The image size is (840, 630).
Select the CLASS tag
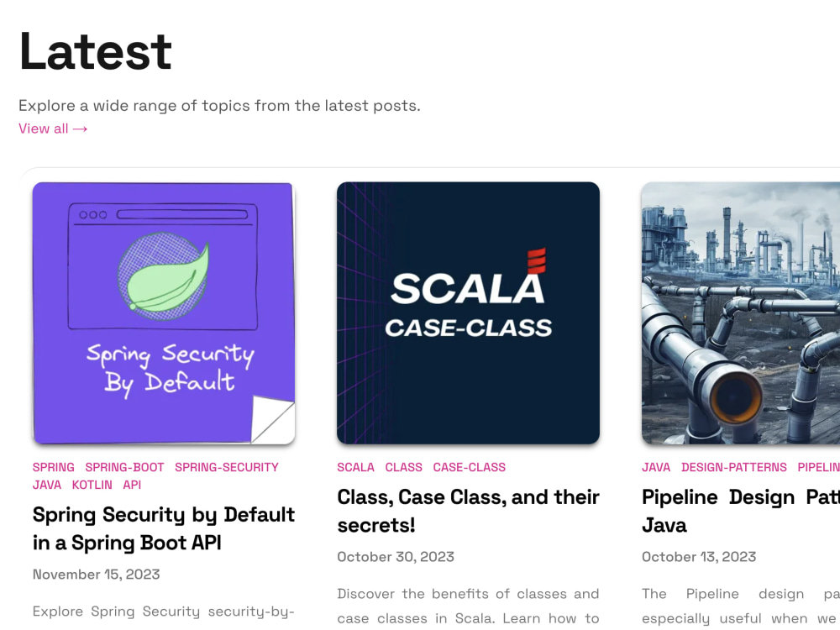pyautogui.click(x=403, y=467)
